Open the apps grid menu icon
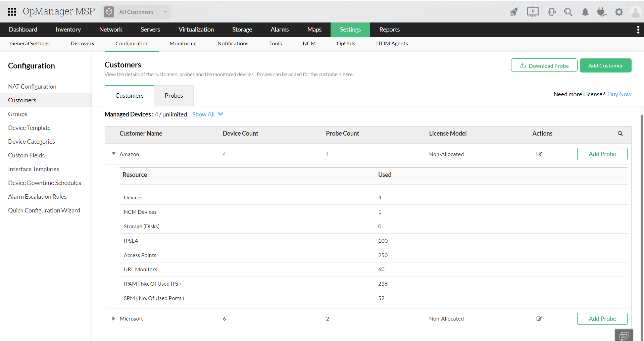This screenshot has height=341, width=644. tap(12, 12)
